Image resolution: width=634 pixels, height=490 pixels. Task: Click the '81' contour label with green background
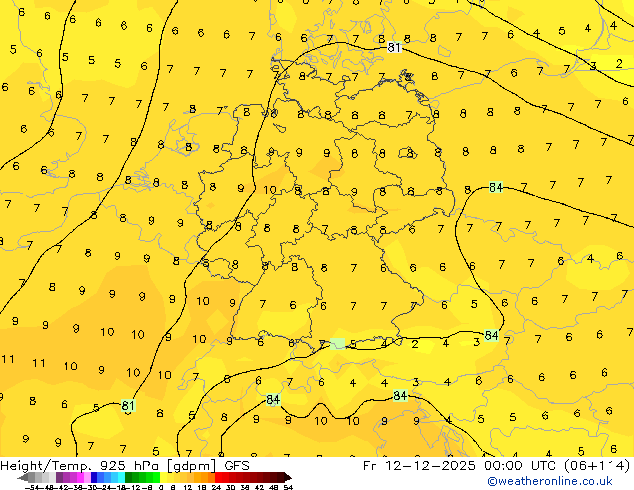click(128, 405)
